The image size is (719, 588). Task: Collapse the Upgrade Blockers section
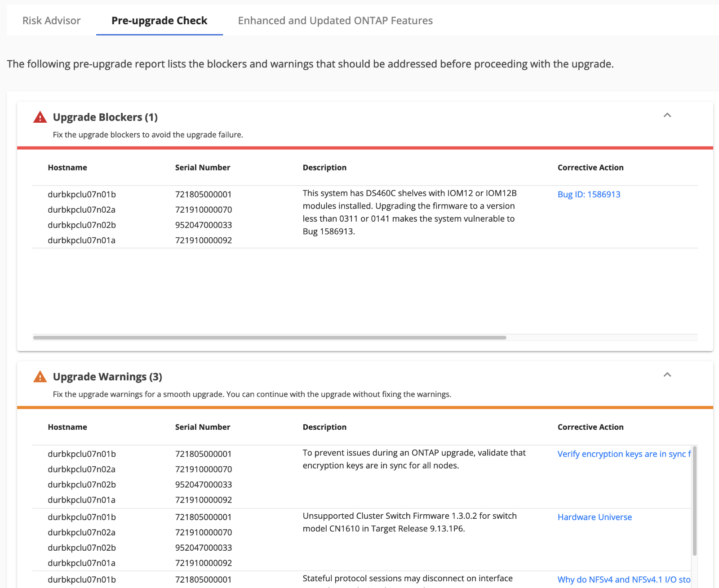[667, 115]
